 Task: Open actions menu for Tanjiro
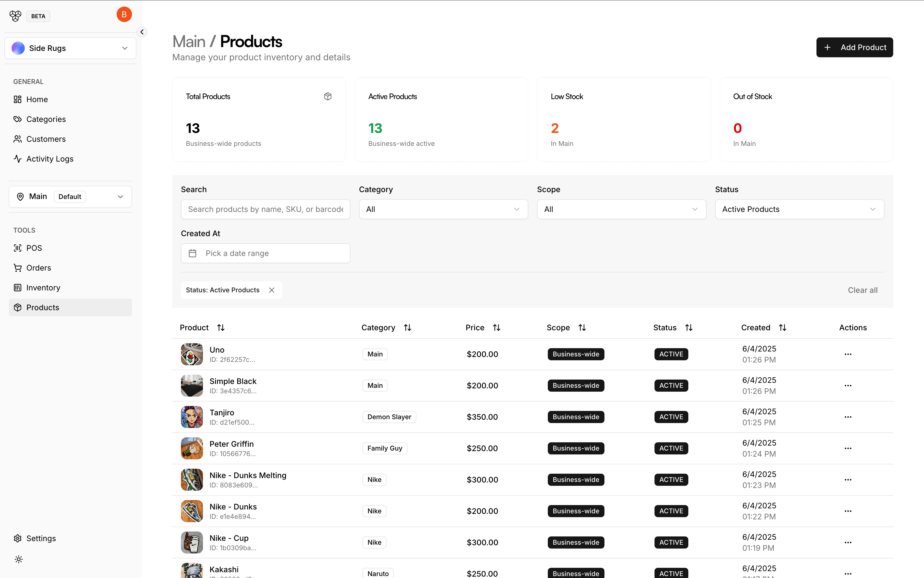(x=848, y=417)
